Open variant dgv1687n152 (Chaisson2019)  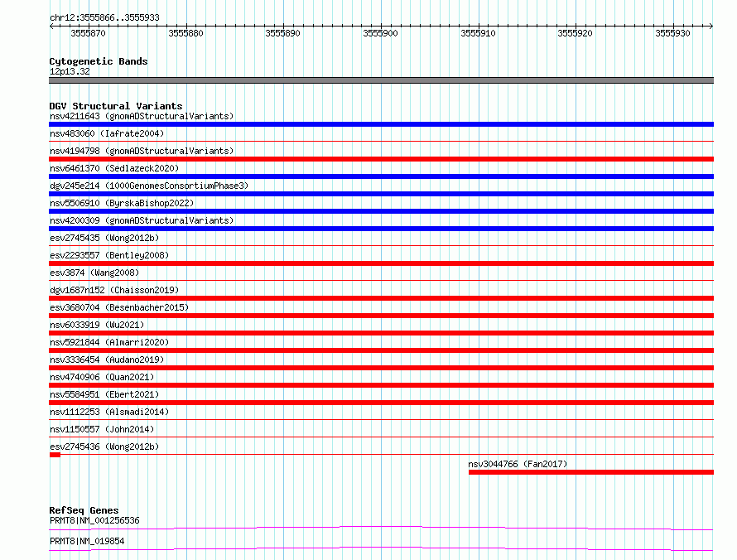[x=114, y=290]
